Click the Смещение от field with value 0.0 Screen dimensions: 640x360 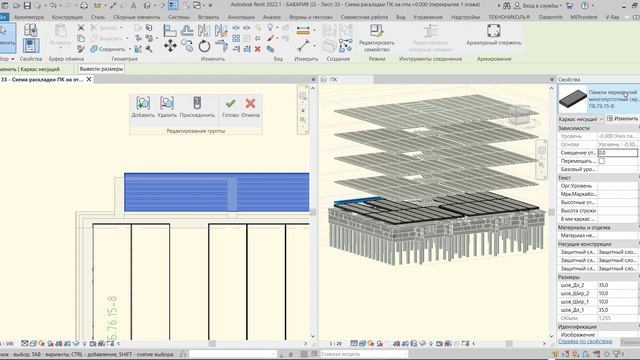[x=618, y=153]
